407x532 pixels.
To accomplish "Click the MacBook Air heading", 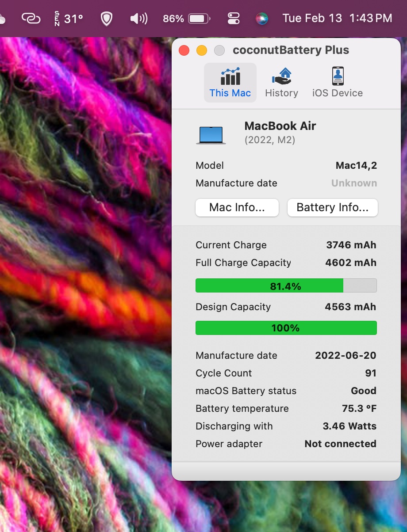I will point(280,125).
